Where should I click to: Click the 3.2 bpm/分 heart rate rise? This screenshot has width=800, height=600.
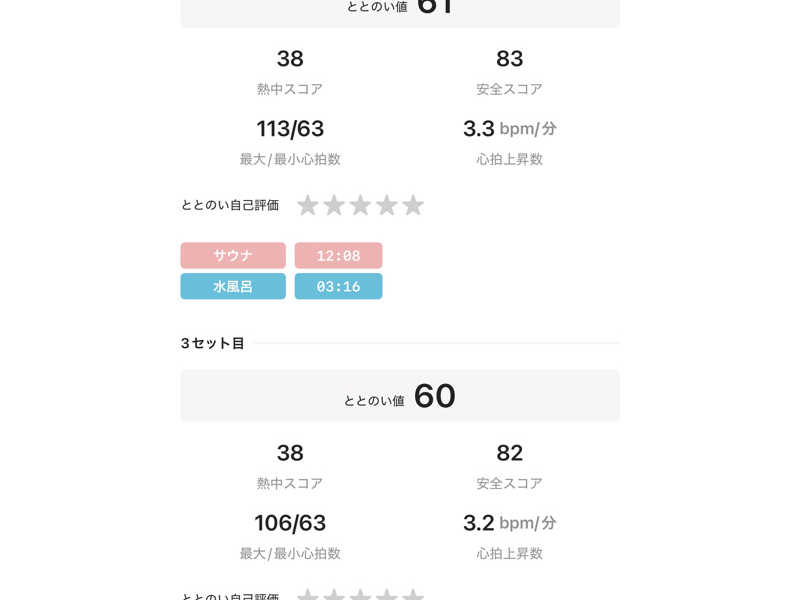click(x=509, y=523)
